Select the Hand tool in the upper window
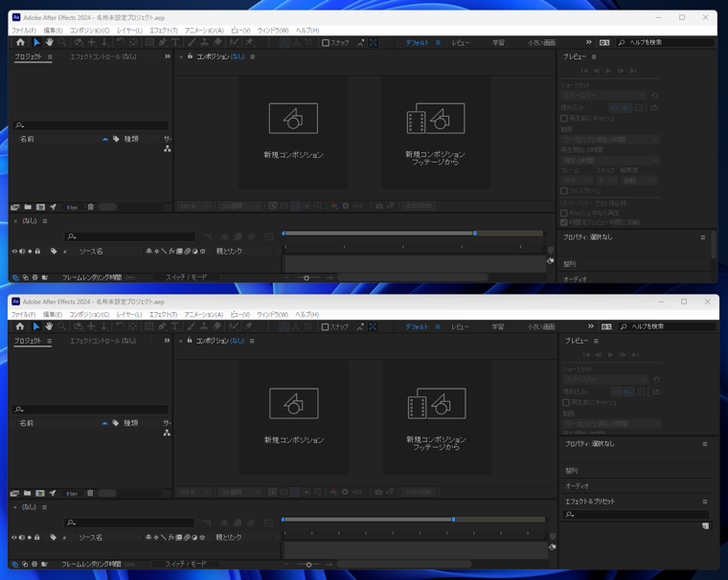 coord(49,42)
